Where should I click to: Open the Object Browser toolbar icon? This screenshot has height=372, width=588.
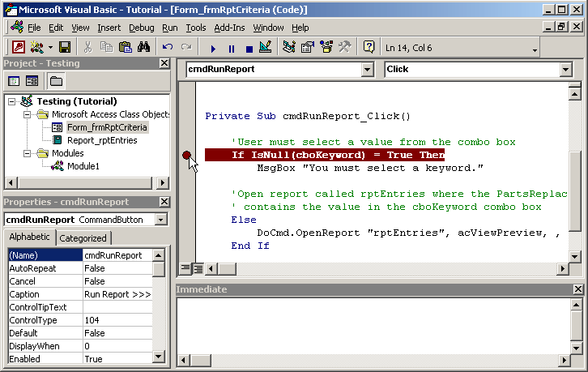pyautogui.click(x=326, y=47)
